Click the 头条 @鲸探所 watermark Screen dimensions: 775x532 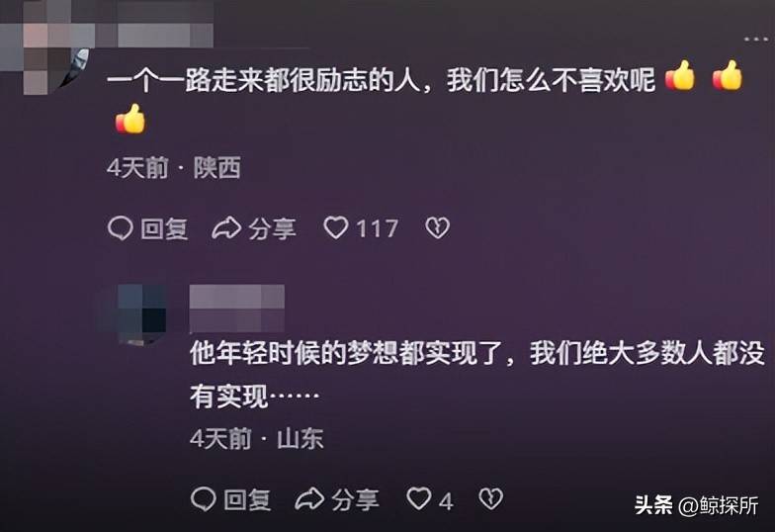pos(696,505)
